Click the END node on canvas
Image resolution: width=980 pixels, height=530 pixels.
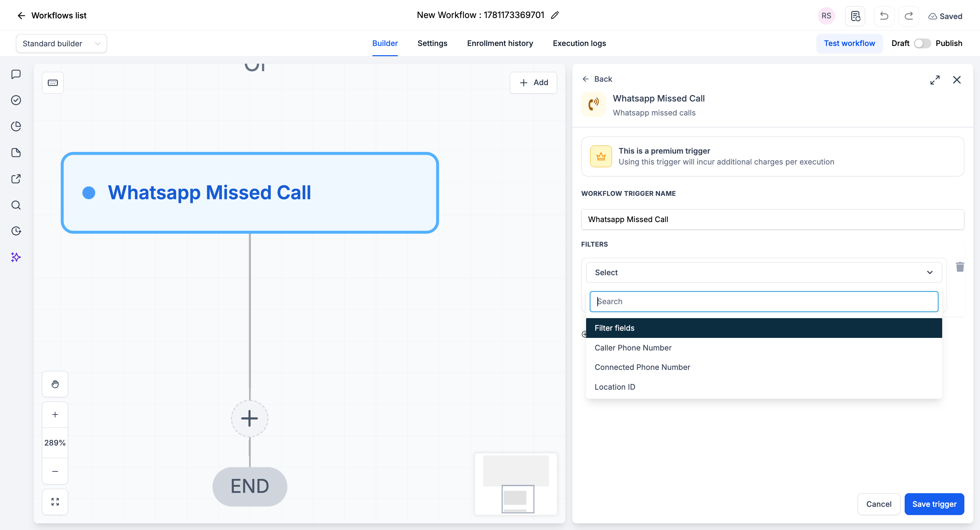(x=249, y=487)
